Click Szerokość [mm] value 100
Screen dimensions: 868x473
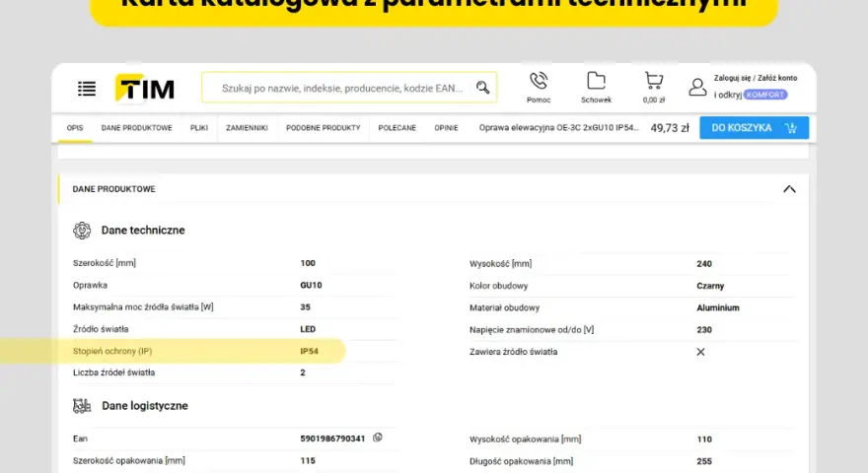click(x=308, y=263)
